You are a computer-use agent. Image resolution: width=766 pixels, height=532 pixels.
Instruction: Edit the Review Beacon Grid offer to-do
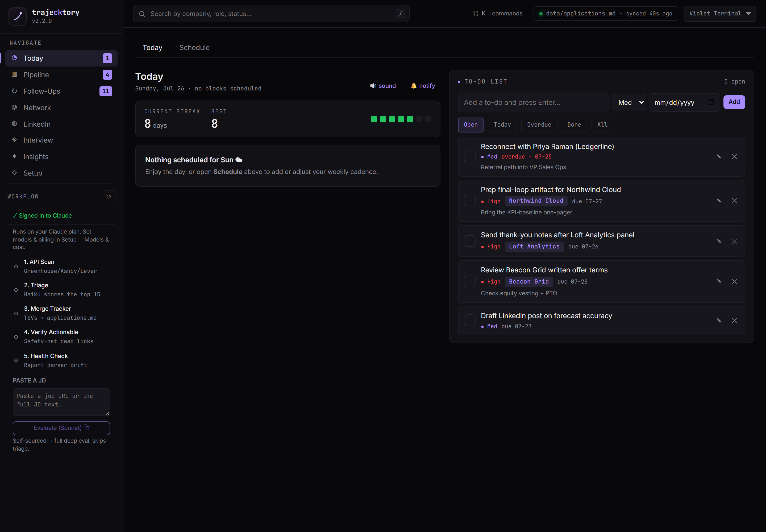(x=719, y=281)
